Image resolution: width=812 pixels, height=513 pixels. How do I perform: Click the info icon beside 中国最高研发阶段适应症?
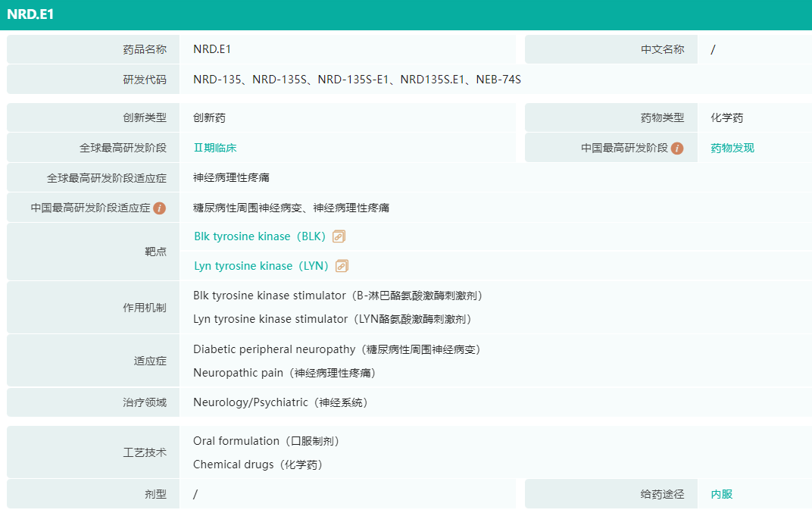(159, 208)
